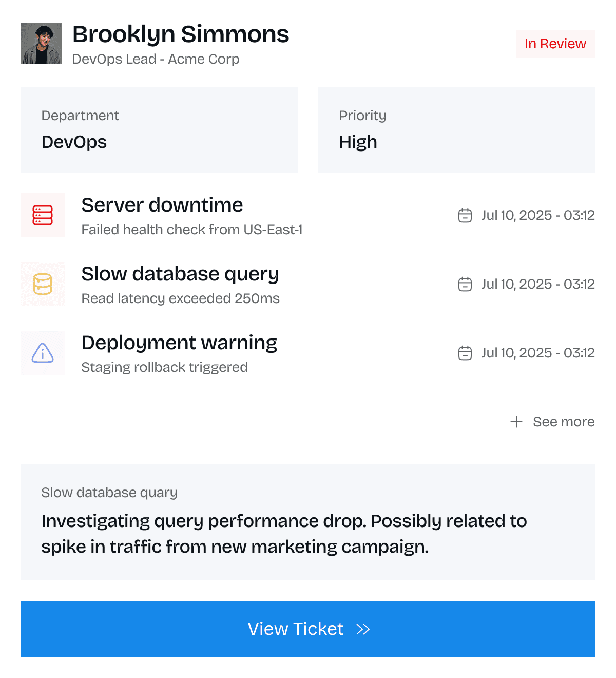Screen dimensions: 616x678
Task: Click the red server downtime icon
Action: [x=43, y=215]
